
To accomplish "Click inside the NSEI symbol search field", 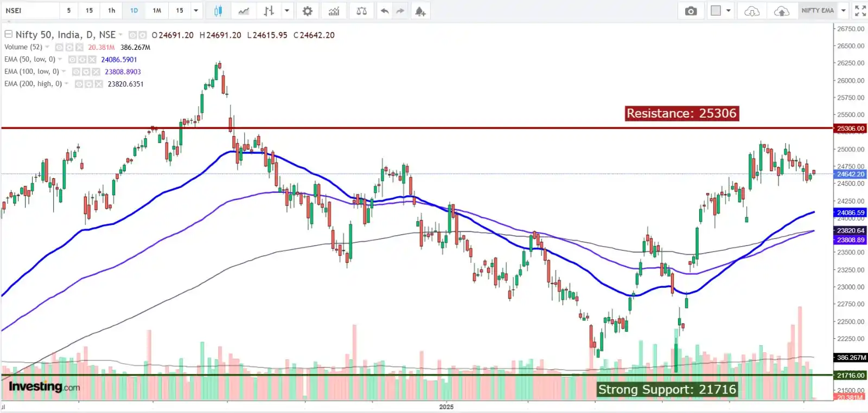I will [x=30, y=11].
